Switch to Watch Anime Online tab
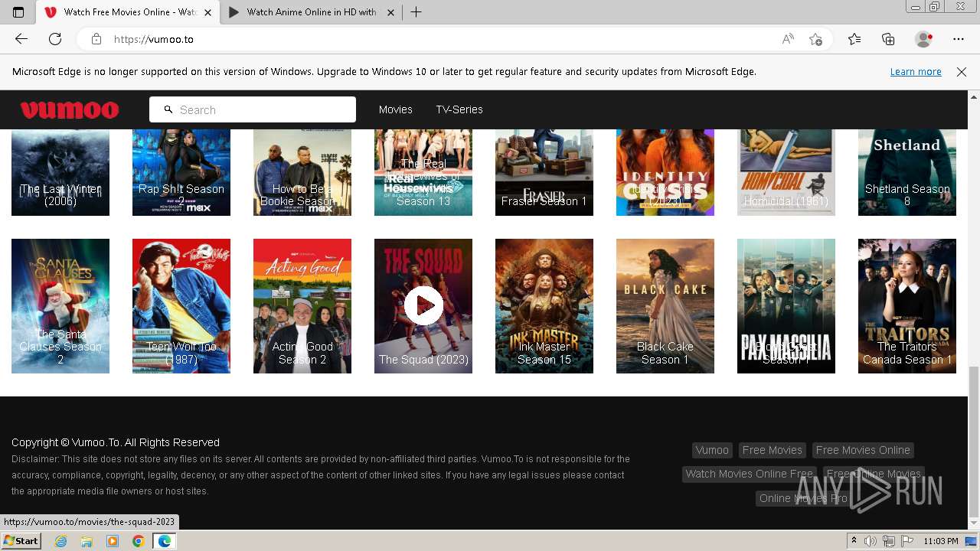This screenshot has width=980, height=551. pyautogui.click(x=312, y=12)
